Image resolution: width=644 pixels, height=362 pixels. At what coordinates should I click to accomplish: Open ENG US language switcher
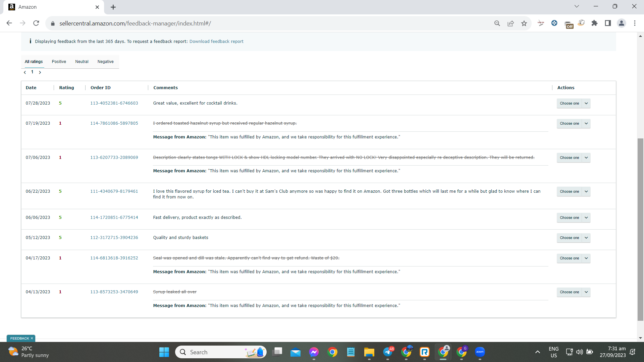pyautogui.click(x=553, y=352)
